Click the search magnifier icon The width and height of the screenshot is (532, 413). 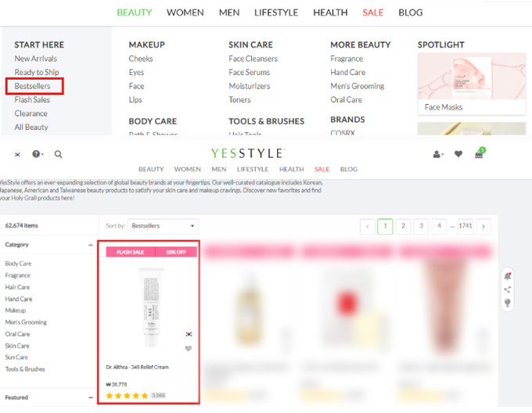(59, 154)
